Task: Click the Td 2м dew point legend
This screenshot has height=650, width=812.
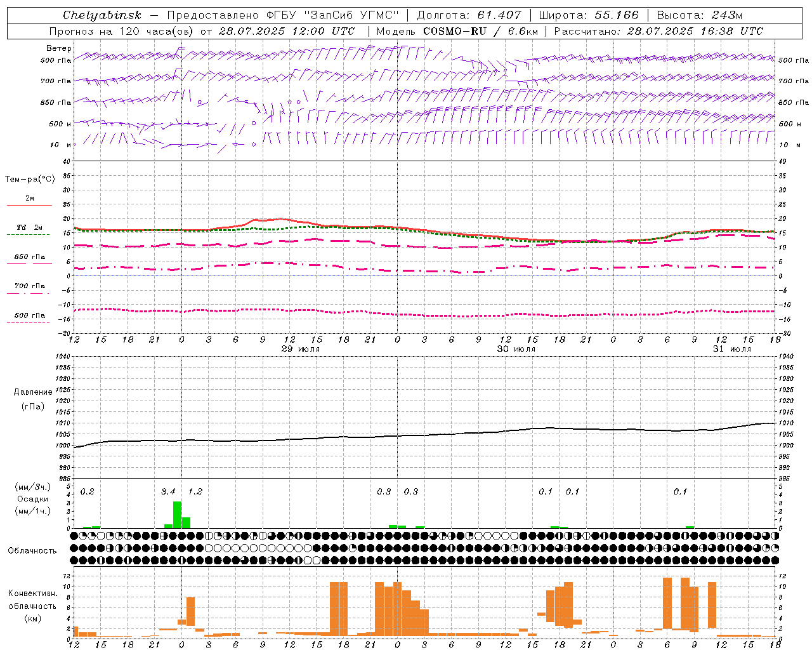Action: tap(29, 230)
